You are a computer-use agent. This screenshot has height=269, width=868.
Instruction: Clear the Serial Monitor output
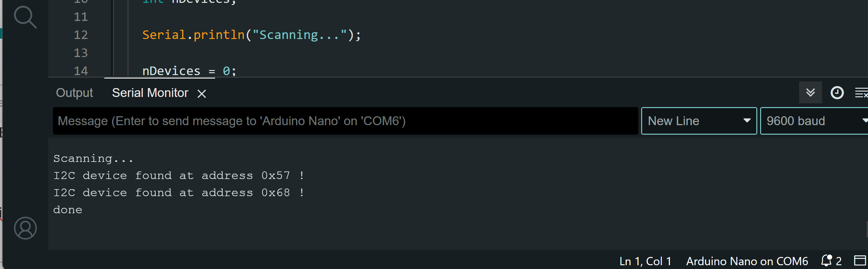point(861,93)
